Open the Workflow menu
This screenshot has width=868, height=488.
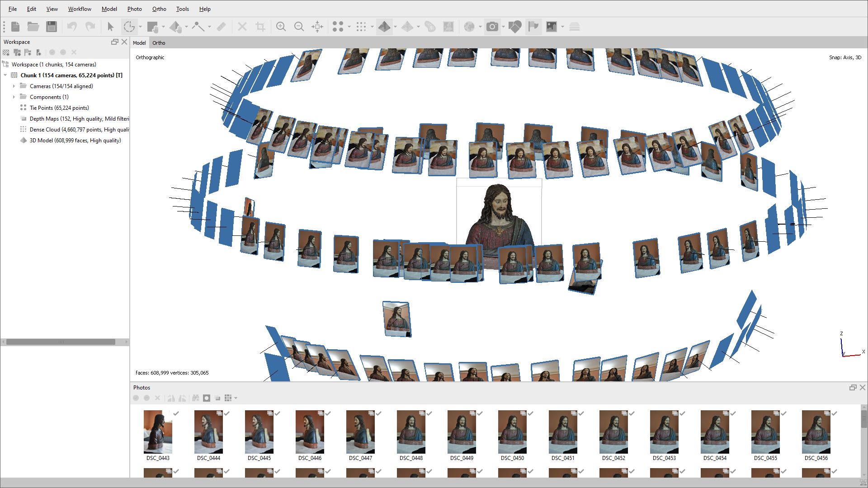click(x=80, y=9)
